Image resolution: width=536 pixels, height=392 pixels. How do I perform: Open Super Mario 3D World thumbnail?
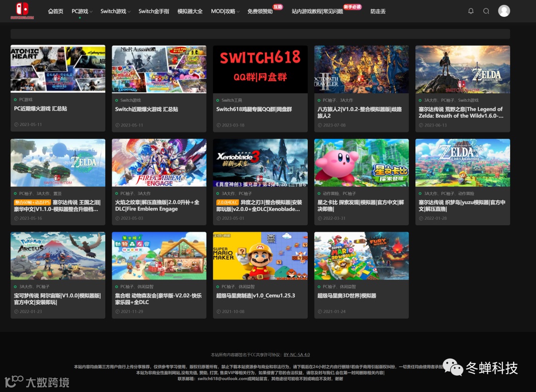tap(361, 256)
